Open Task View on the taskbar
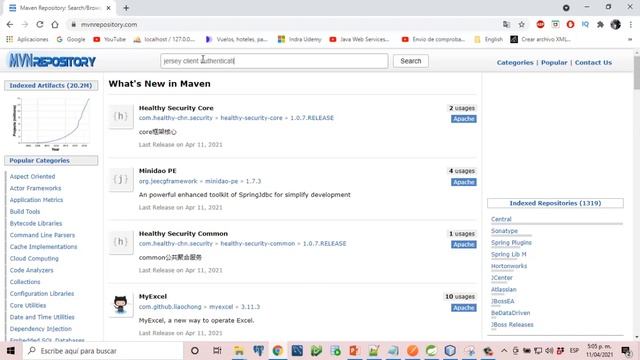640x360 pixels. click(x=217, y=351)
